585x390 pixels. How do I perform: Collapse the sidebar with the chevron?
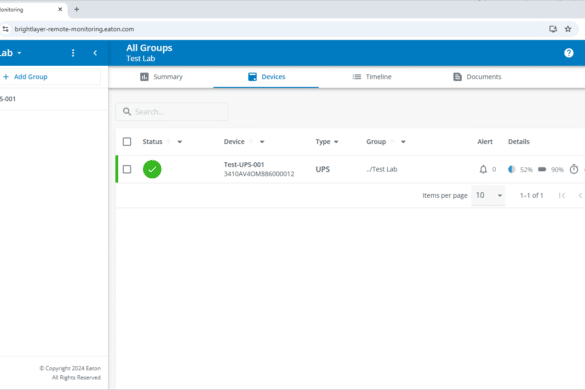95,53
